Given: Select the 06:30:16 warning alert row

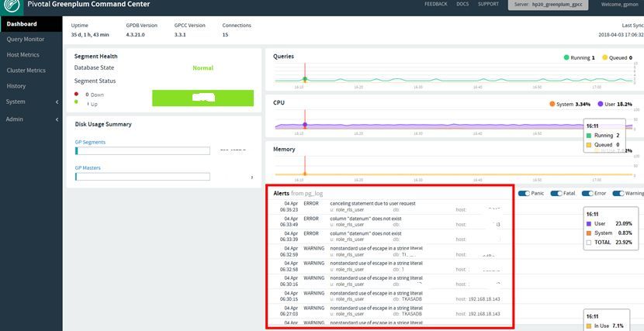Looking at the screenshot, I should (390, 281).
